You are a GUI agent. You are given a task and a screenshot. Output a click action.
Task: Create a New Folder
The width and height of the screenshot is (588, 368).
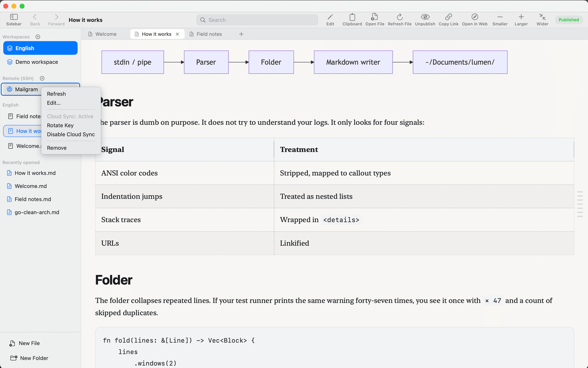coord(29,358)
